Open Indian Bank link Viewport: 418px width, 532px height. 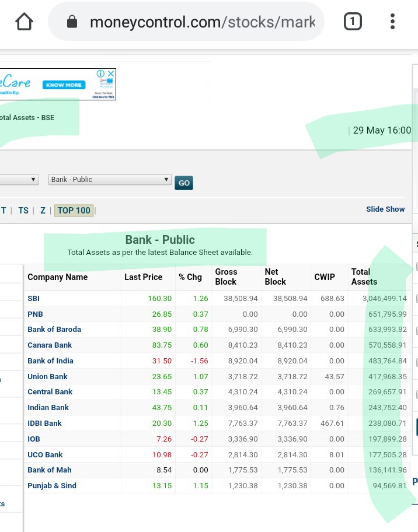[48, 407]
